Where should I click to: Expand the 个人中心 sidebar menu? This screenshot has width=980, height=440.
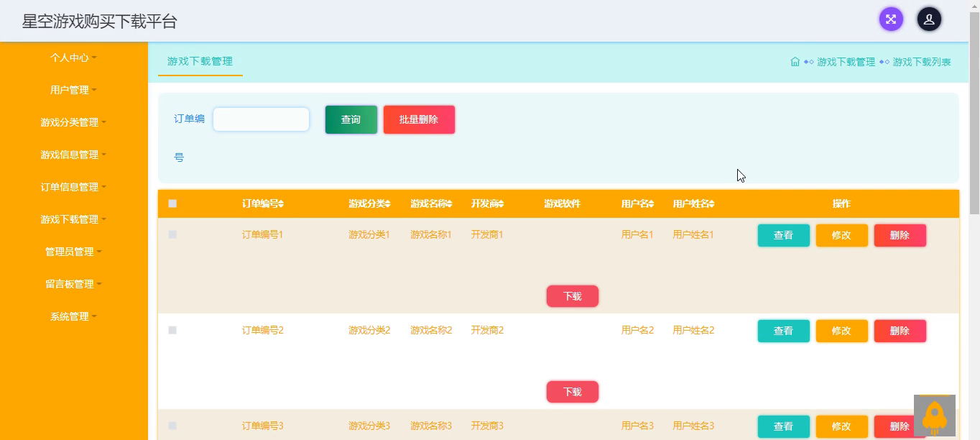74,58
